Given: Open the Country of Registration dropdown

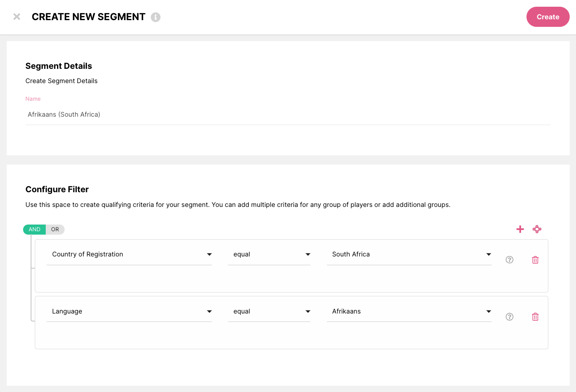Looking at the screenshot, I should [x=129, y=254].
